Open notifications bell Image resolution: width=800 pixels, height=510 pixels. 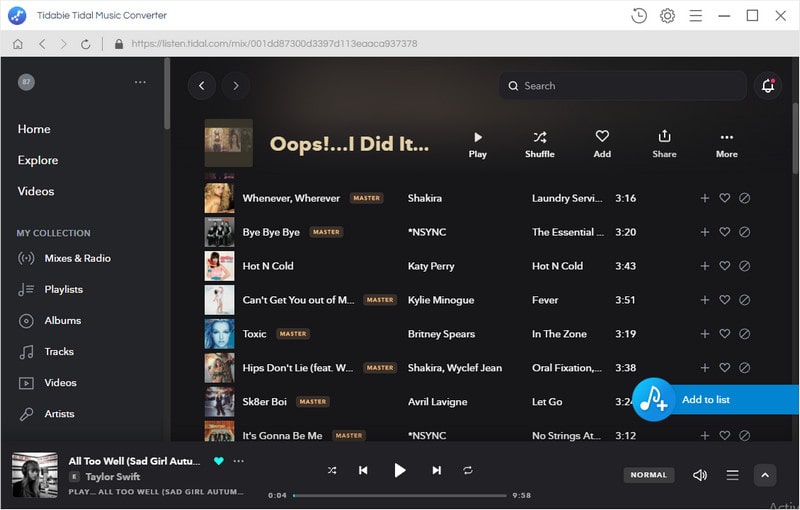[x=768, y=86]
